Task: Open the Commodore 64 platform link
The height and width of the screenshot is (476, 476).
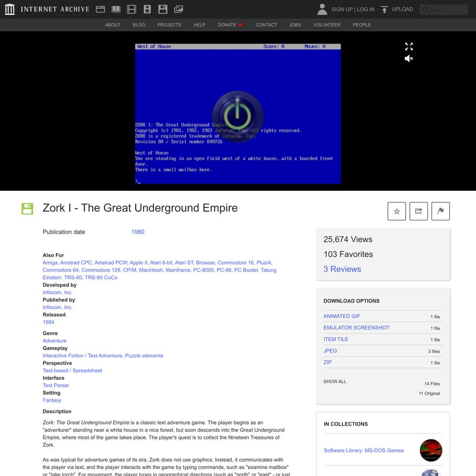Action: [61, 270]
